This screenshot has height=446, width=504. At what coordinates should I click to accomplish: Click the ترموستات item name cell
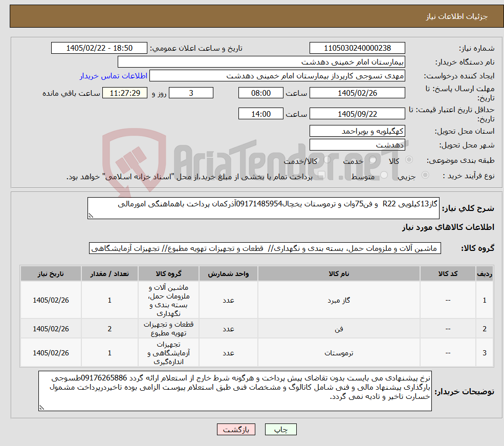tap(339, 353)
